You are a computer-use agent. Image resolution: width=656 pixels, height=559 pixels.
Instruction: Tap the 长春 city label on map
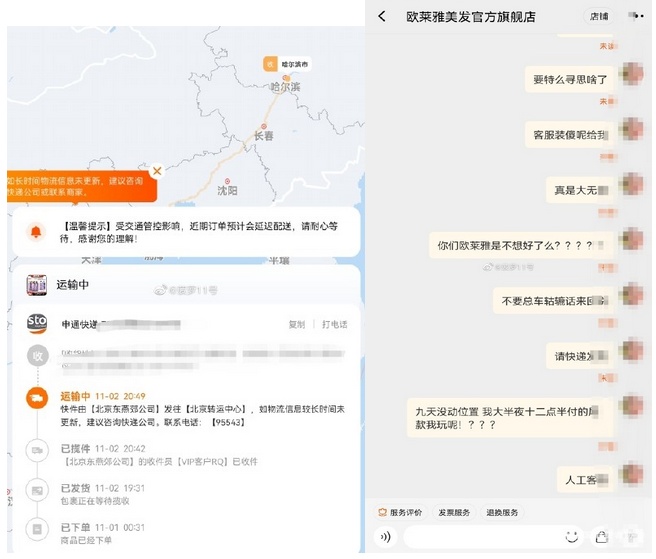click(x=264, y=136)
